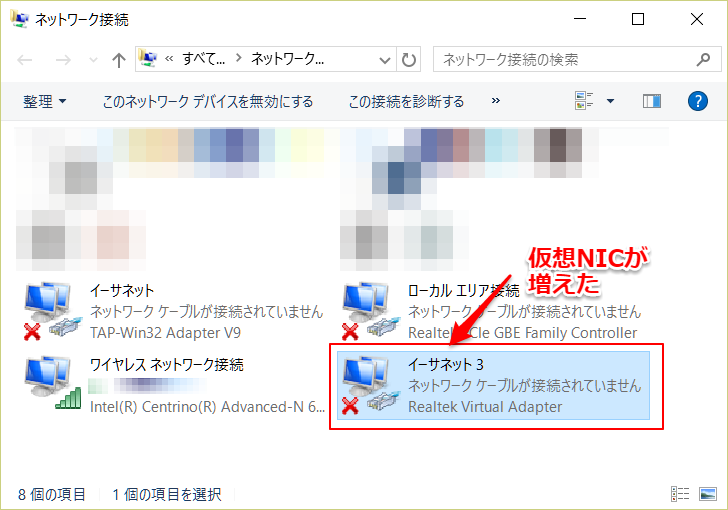Click the Forward navigation arrow
This screenshot has height=510, width=728.
[63, 60]
